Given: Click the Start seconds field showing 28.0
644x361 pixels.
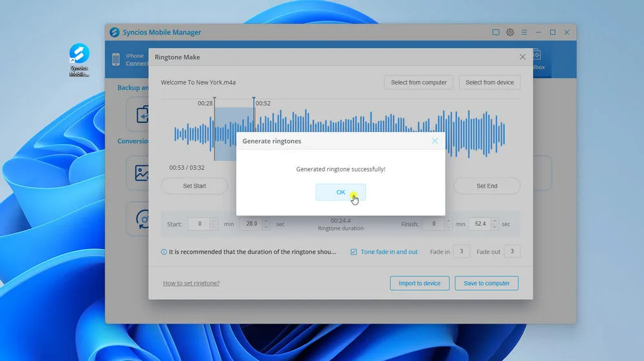Looking at the screenshot, I should pos(251,224).
